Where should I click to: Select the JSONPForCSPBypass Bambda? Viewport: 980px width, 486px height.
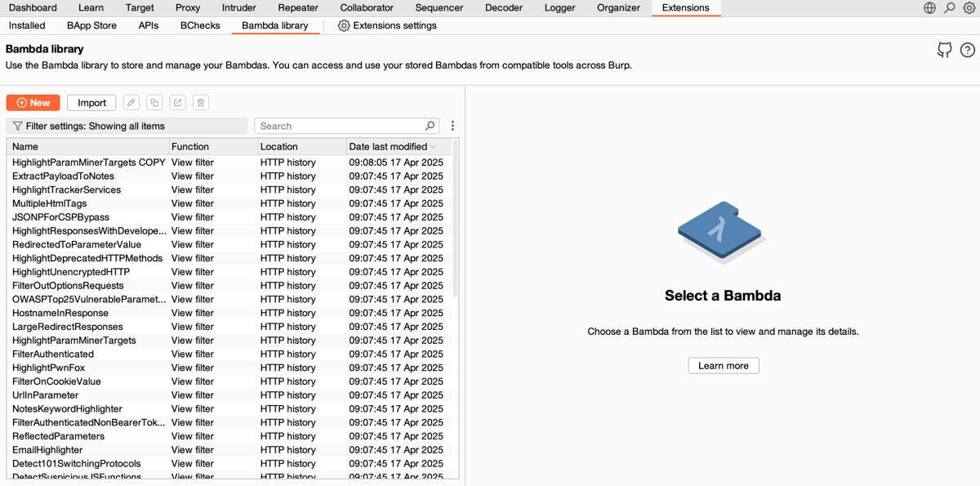(229, 217)
